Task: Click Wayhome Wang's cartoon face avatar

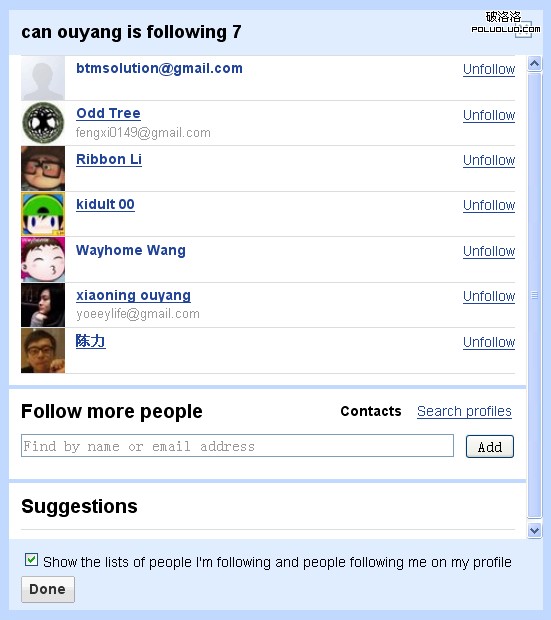Action: 43,259
